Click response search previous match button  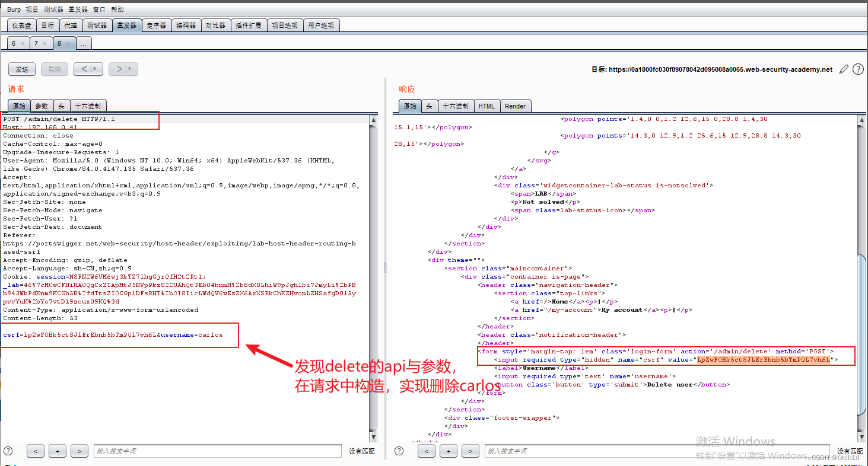[427, 451]
